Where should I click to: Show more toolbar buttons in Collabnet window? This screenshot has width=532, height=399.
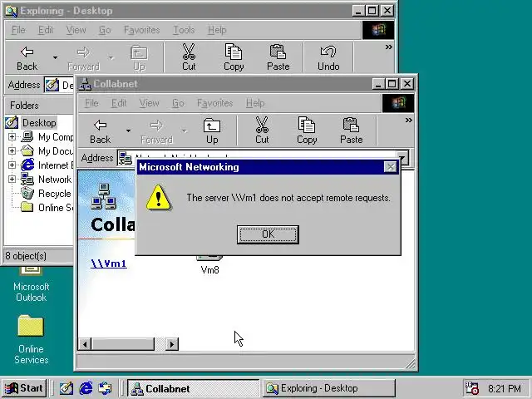click(x=408, y=120)
